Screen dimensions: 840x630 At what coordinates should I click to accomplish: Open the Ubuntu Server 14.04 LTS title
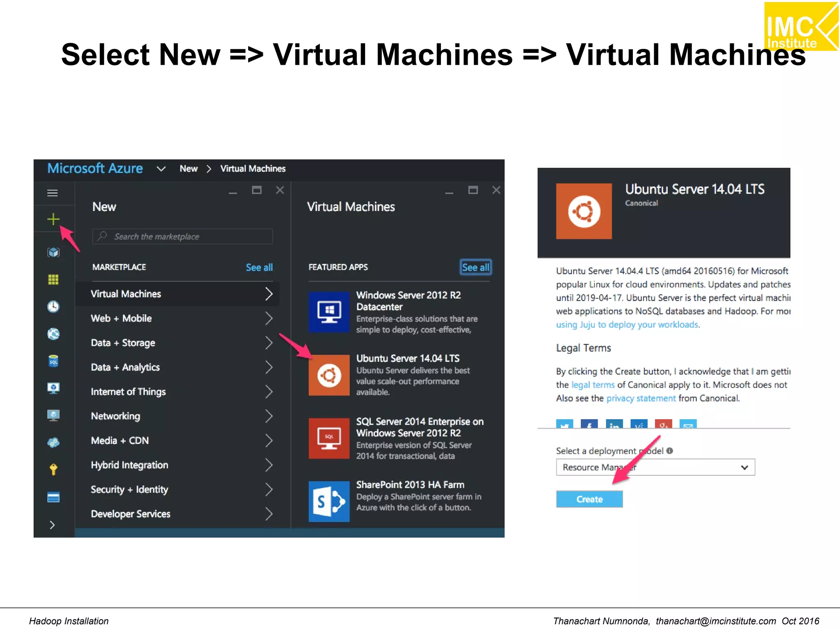[x=408, y=358]
